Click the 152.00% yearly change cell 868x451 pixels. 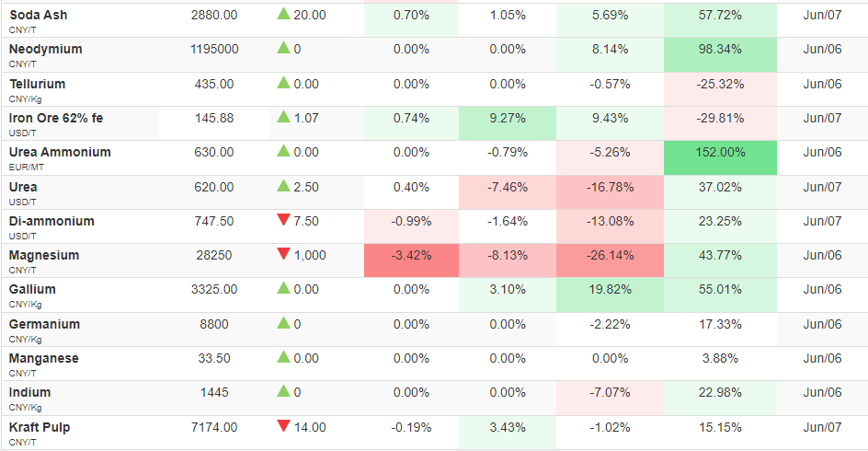click(720, 158)
